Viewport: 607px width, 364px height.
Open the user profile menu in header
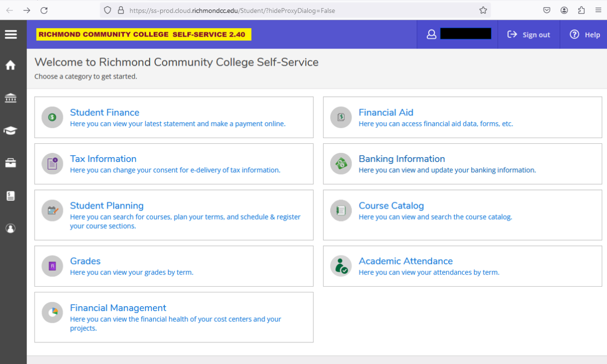457,34
